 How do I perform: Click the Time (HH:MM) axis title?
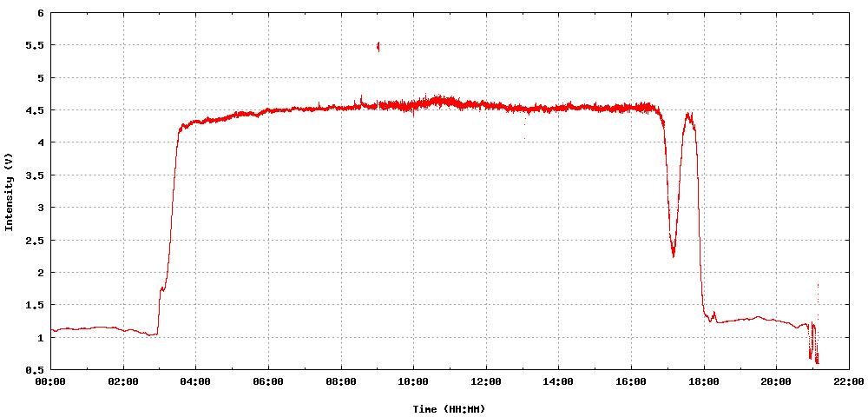point(449,409)
